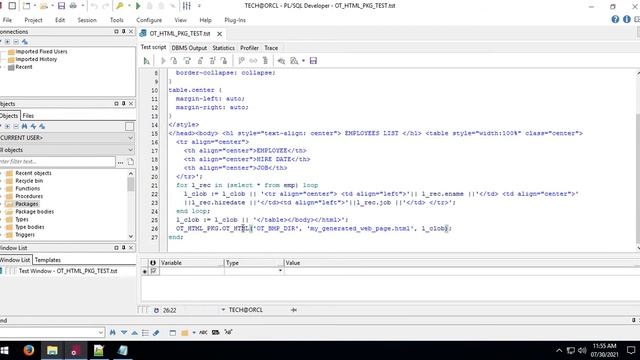Open the All objects filter dropdown

point(130,150)
